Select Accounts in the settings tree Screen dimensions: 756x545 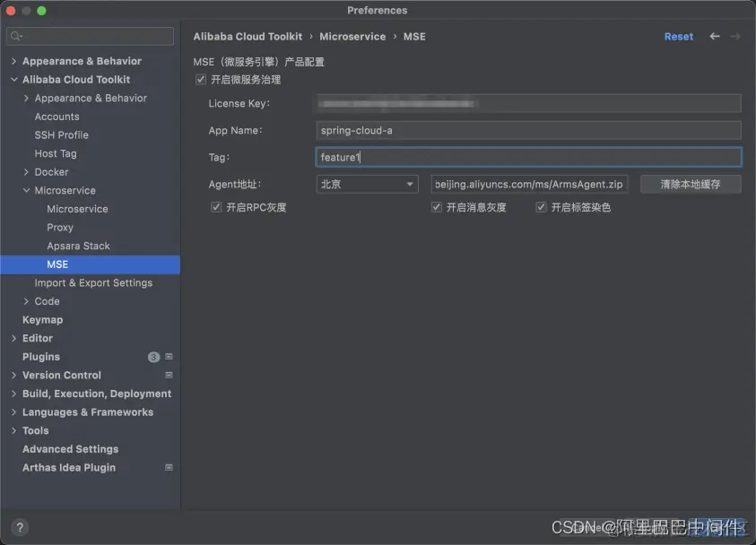click(56, 117)
